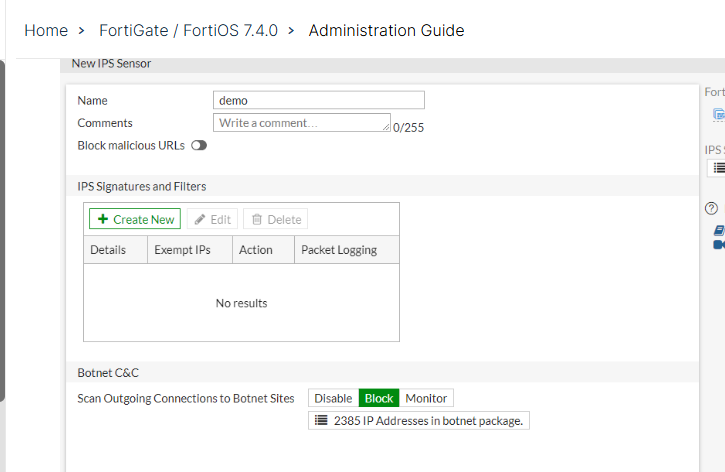725x472 pixels.
Task: Click the Name input field
Action: point(319,100)
